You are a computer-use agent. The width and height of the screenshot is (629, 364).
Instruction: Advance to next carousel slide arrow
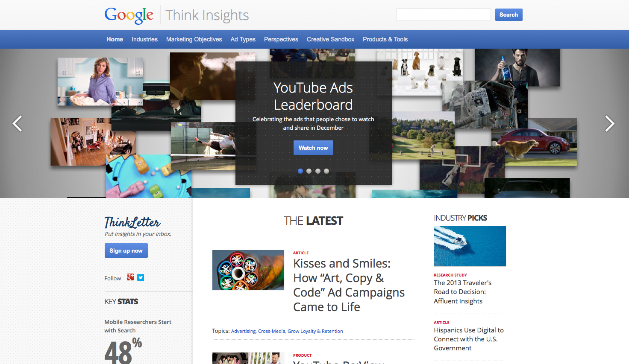click(x=610, y=124)
